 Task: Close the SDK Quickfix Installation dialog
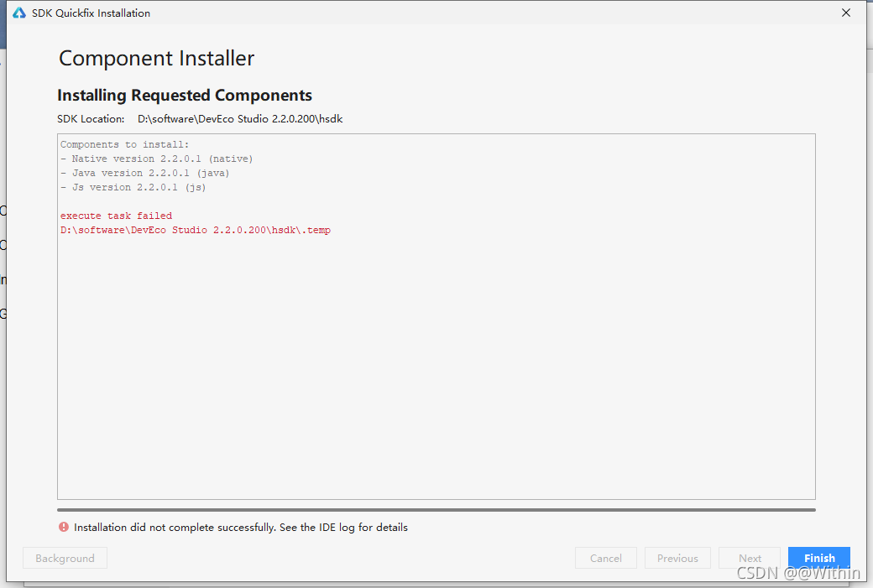click(846, 13)
